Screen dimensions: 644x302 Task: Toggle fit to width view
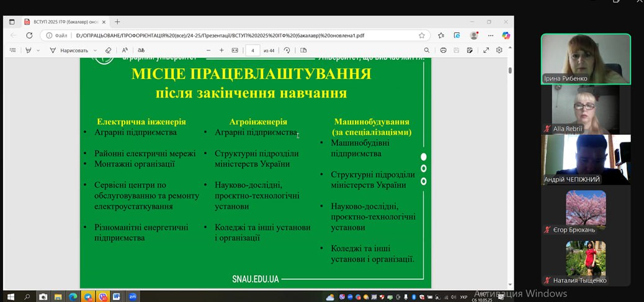click(x=235, y=50)
